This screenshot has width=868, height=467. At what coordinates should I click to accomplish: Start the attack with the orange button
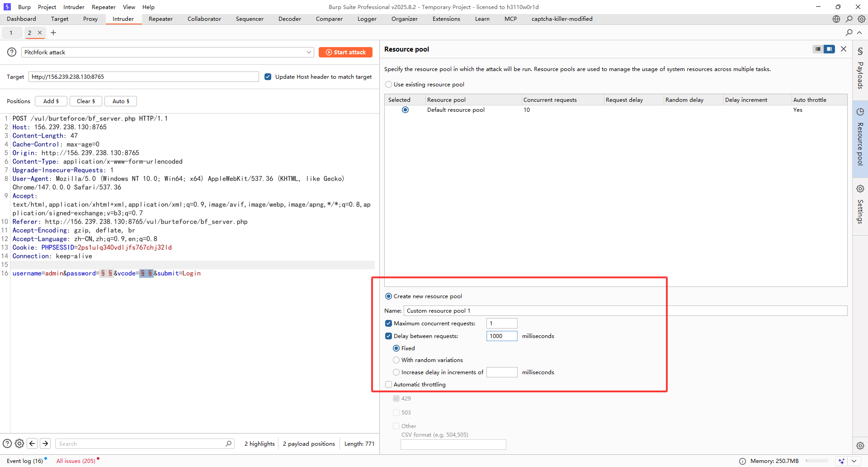tap(345, 52)
